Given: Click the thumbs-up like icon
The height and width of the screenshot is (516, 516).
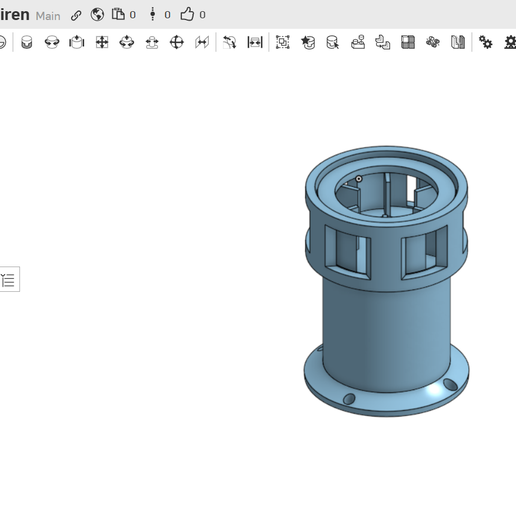Looking at the screenshot, I should click(x=187, y=15).
